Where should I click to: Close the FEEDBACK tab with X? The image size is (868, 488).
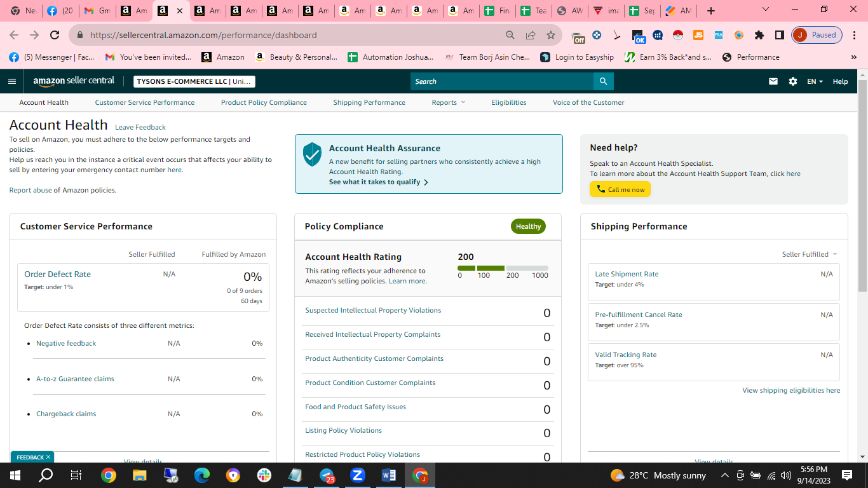coord(48,457)
